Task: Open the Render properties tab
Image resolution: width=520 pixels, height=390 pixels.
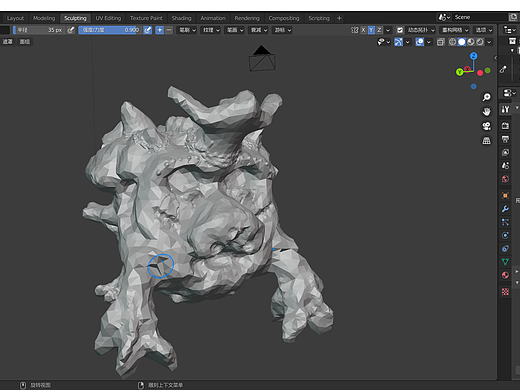Action: pos(505,126)
